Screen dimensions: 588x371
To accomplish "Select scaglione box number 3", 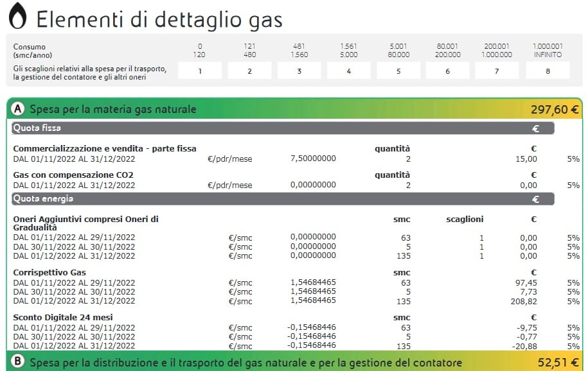I will 299,71.
